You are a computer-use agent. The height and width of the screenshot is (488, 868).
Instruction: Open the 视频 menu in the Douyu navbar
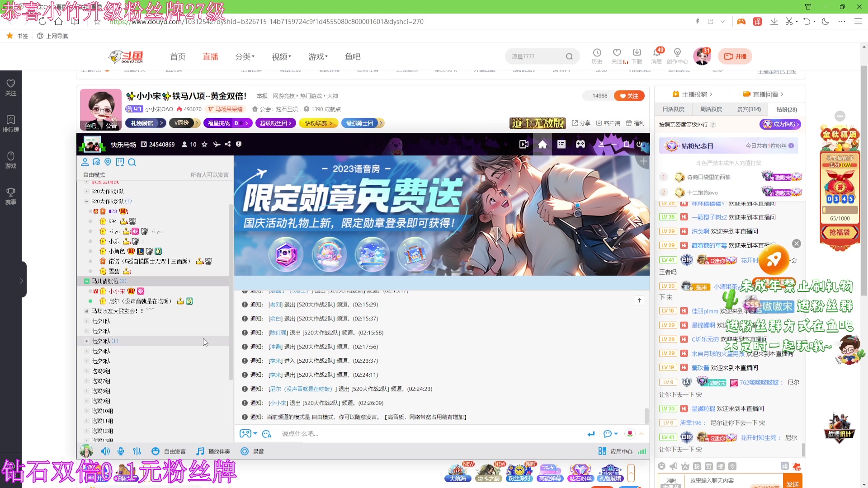(280, 56)
